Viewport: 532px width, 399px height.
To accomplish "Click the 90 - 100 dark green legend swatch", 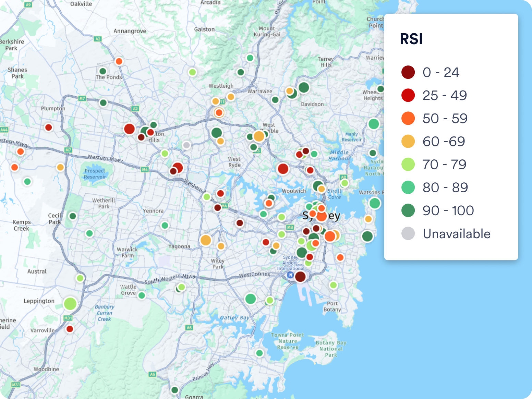I will tap(408, 210).
